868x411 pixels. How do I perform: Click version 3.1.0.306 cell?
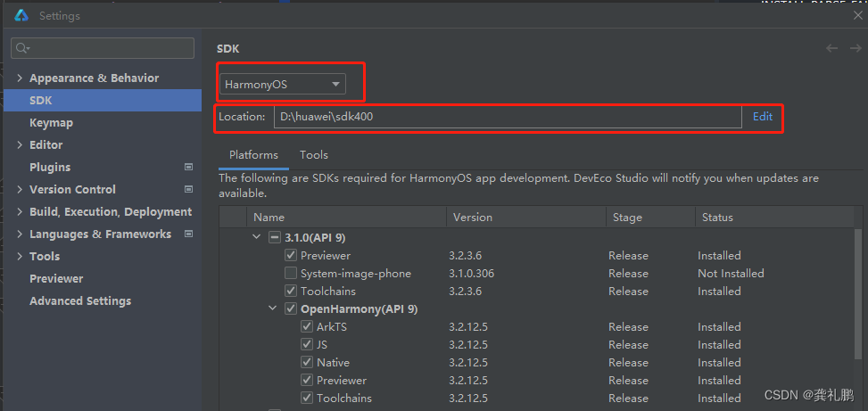[472, 274]
